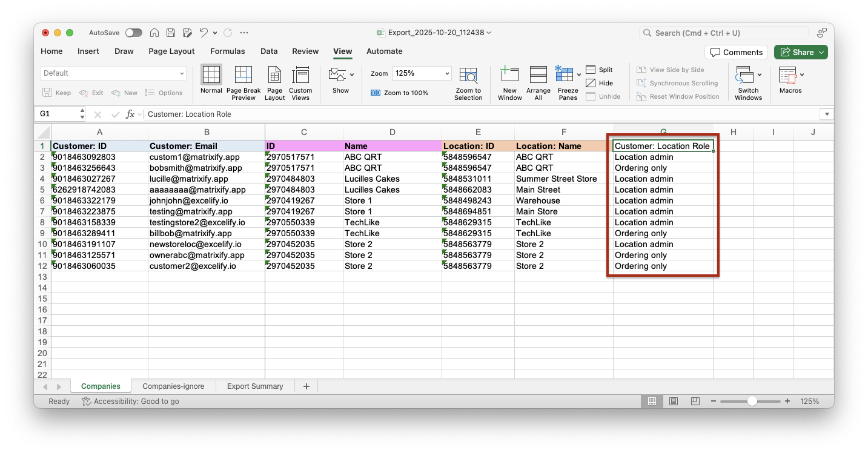Viewport: 868px width, 453px height.
Task: Adjust the zoom slider in status bar
Action: click(752, 402)
